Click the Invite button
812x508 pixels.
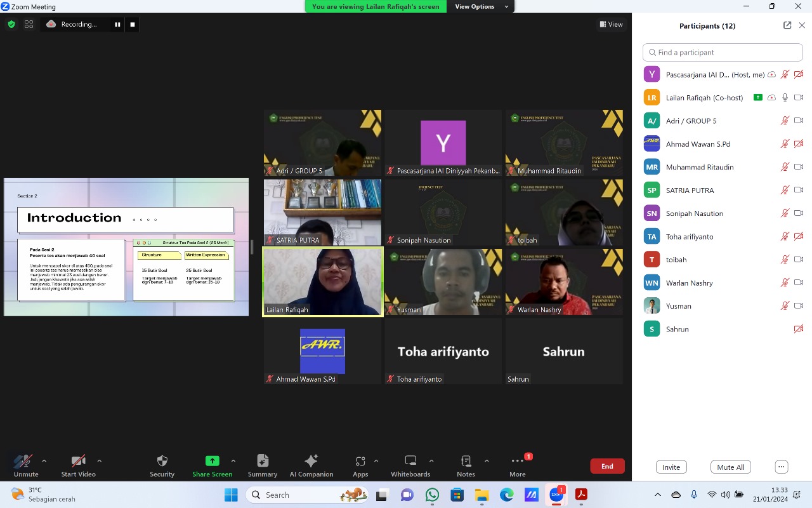pos(671,467)
